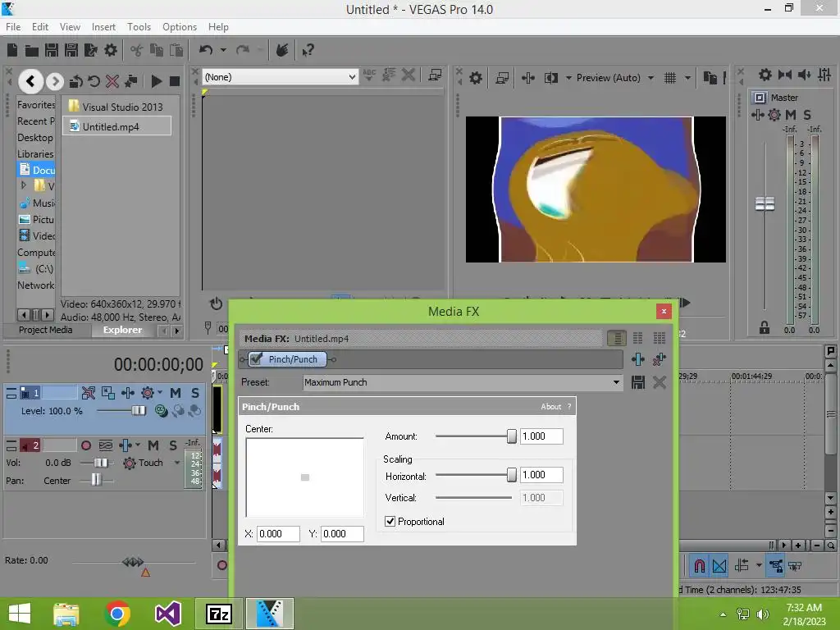The width and height of the screenshot is (840, 630).
Task: Click the Refresh icon in Explorer panel
Action: pos(94,81)
